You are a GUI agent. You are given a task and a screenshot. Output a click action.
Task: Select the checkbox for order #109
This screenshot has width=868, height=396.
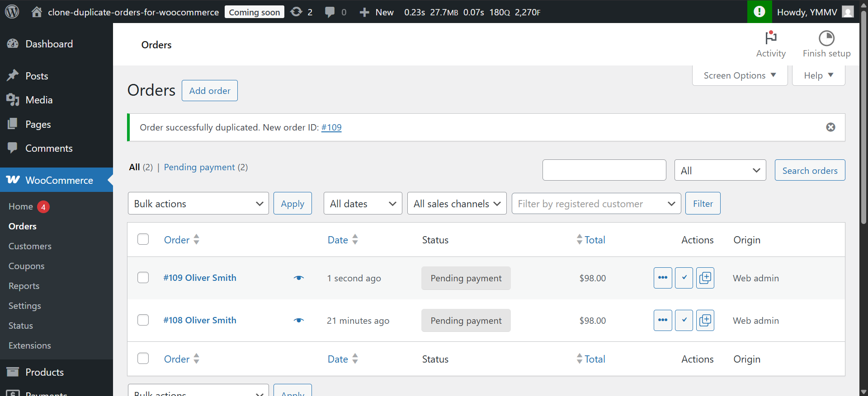click(143, 277)
